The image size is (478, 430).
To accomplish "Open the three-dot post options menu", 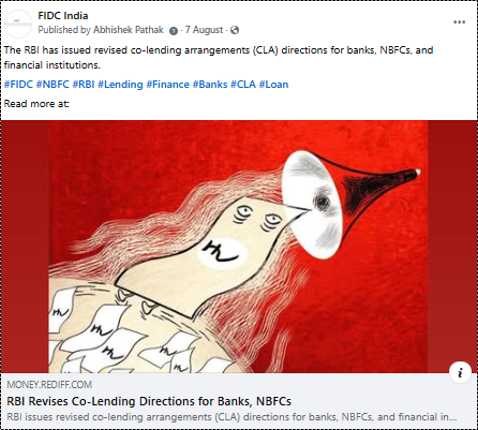I will click(x=459, y=22).
